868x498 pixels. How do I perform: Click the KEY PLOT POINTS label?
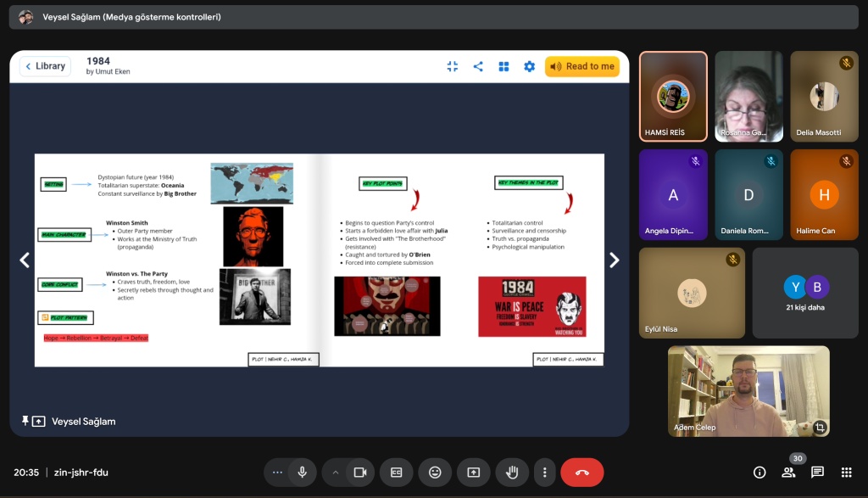pos(383,183)
